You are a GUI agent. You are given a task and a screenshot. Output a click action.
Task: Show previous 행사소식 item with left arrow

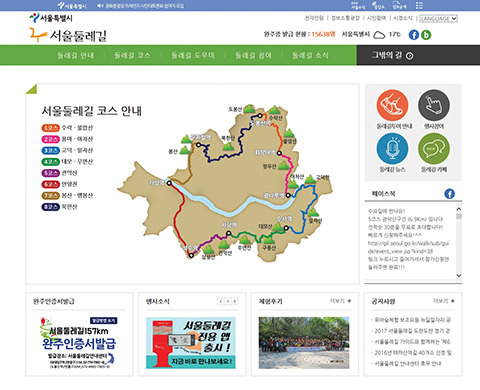[x=221, y=301]
